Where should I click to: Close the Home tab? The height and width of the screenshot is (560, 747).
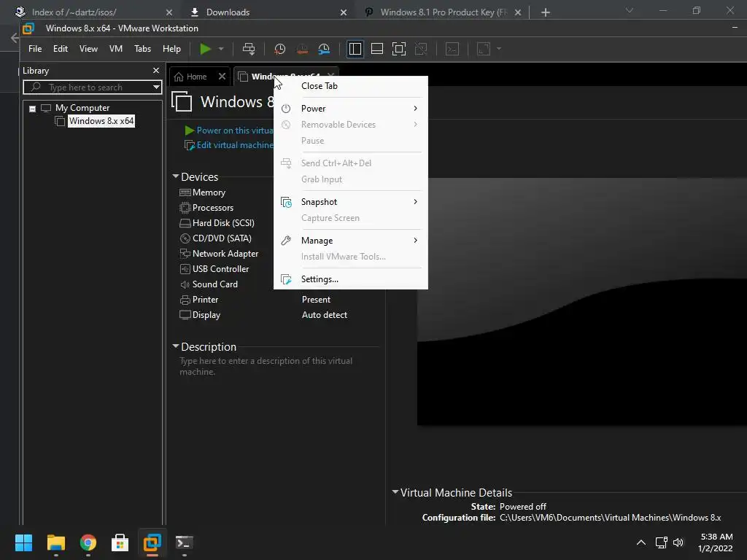tap(222, 76)
